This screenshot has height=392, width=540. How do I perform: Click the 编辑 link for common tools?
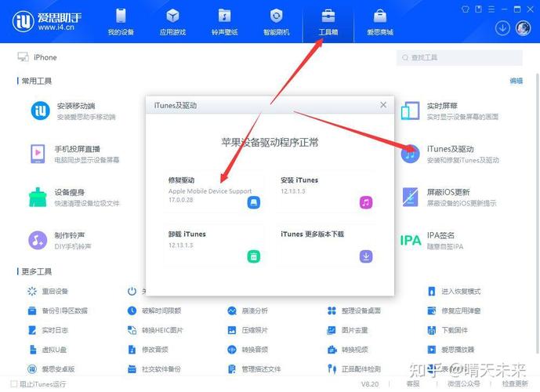[516, 81]
